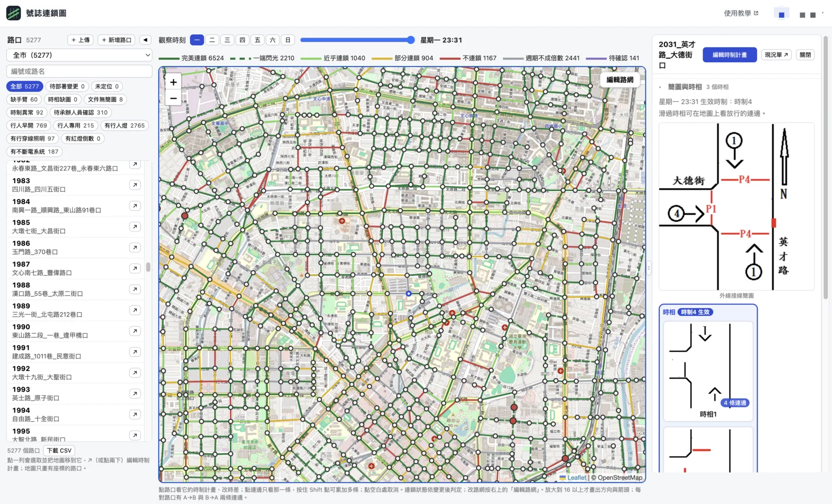Select Monday (一) observation day
Screen dimensions: 832x504
pyautogui.click(x=197, y=40)
